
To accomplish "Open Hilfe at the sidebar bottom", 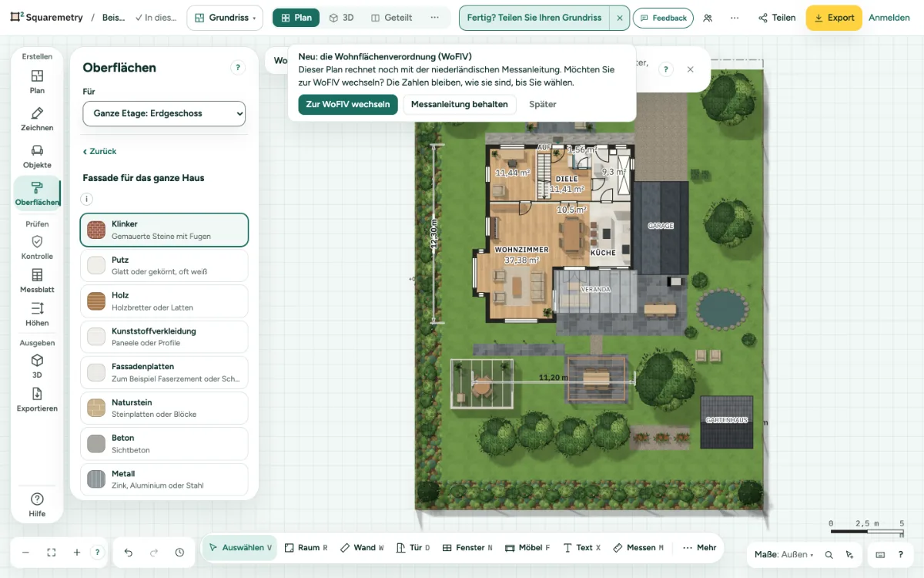I will [x=37, y=504].
